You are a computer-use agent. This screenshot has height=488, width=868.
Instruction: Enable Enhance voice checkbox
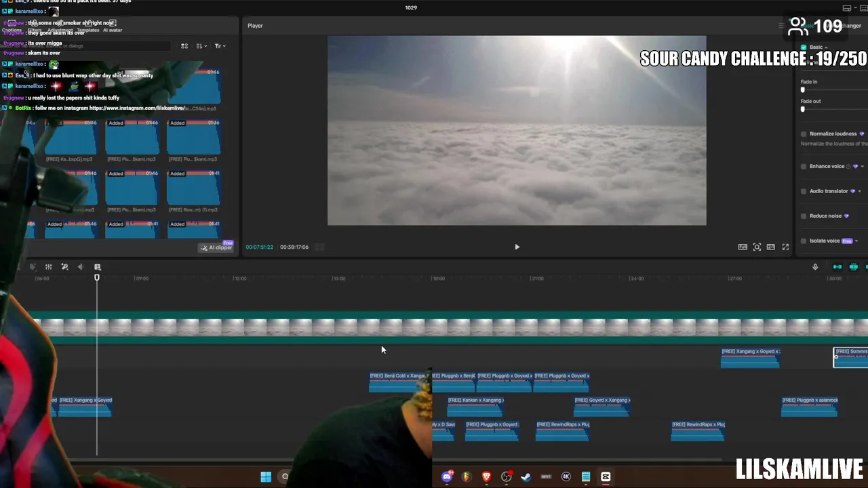pyautogui.click(x=804, y=166)
